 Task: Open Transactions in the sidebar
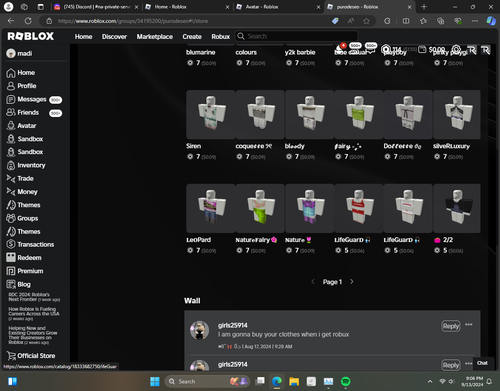30,244
